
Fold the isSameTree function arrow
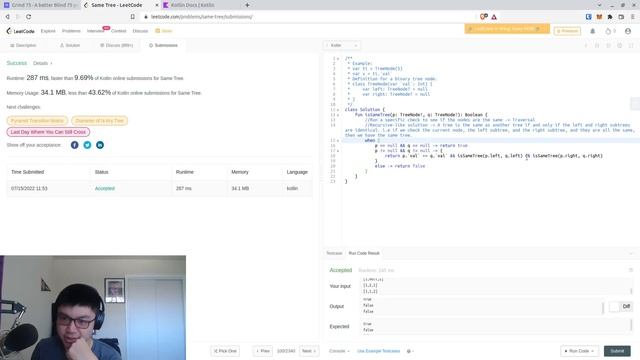tap(338, 115)
